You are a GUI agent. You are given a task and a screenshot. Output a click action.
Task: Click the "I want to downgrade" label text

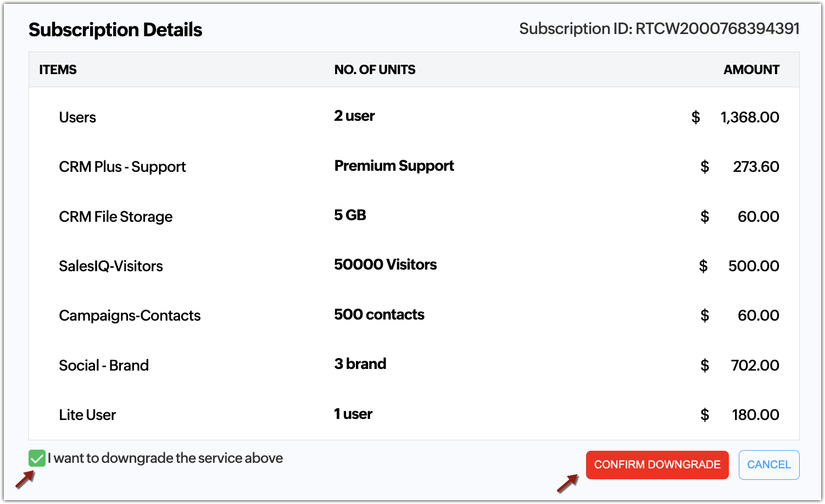pyautogui.click(x=165, y=458)
